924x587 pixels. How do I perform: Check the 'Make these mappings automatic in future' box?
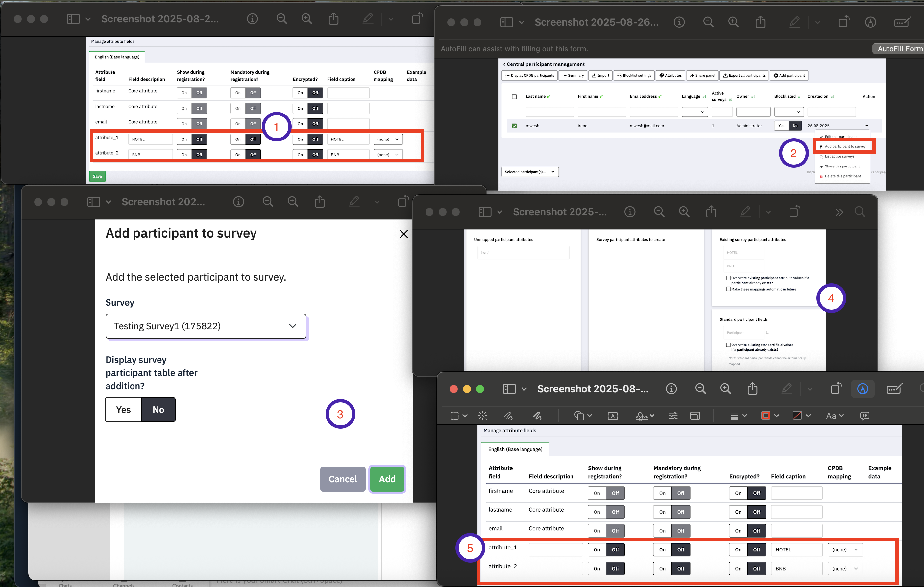(728, 289)
